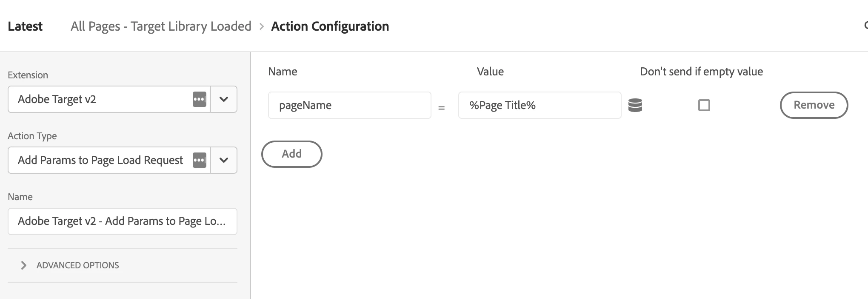Click the breadcrumb separator arrow
The width and height of the screenshot is (868, 299).
[x=262, y=26]
